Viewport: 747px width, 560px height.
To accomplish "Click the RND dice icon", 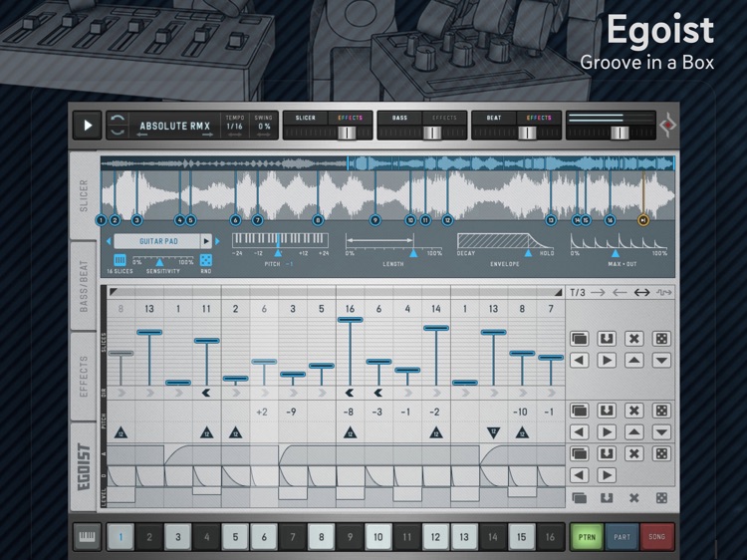I will tap(206, 260).
